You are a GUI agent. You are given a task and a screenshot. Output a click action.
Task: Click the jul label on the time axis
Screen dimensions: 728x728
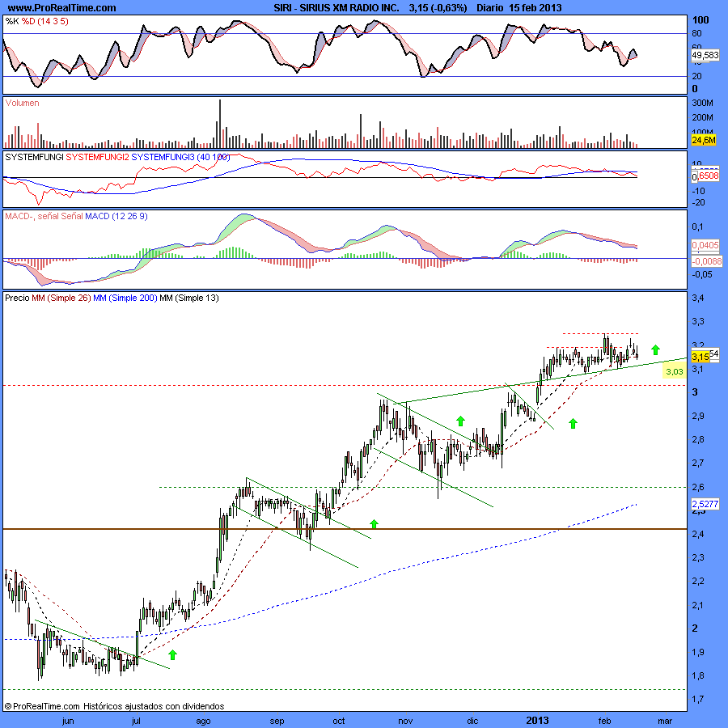pos(136,721)
